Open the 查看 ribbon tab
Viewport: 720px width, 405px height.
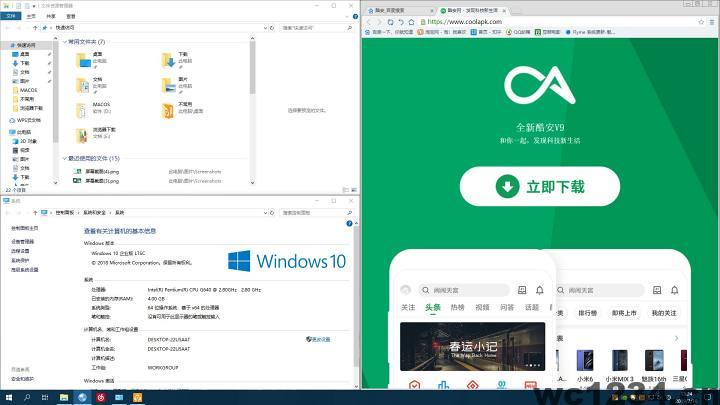click(x=70, y=16)
